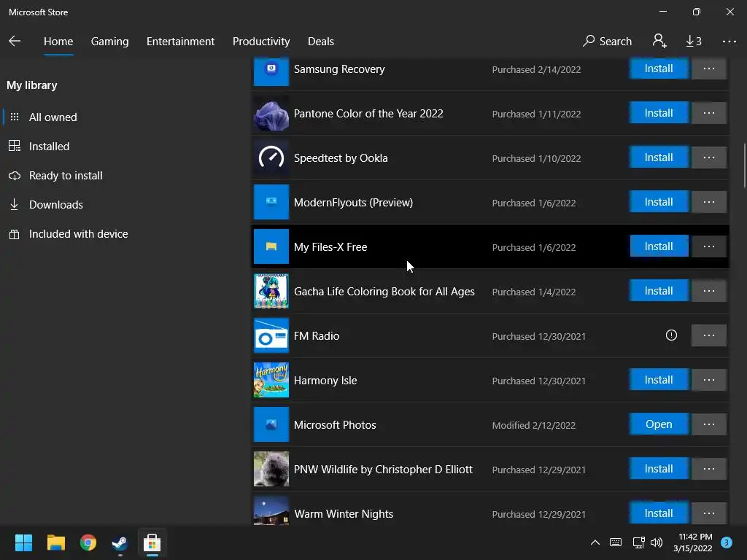Open more options for Harmony Isle
This screenshot has height=560, width=747.
[x=709, y=379]
